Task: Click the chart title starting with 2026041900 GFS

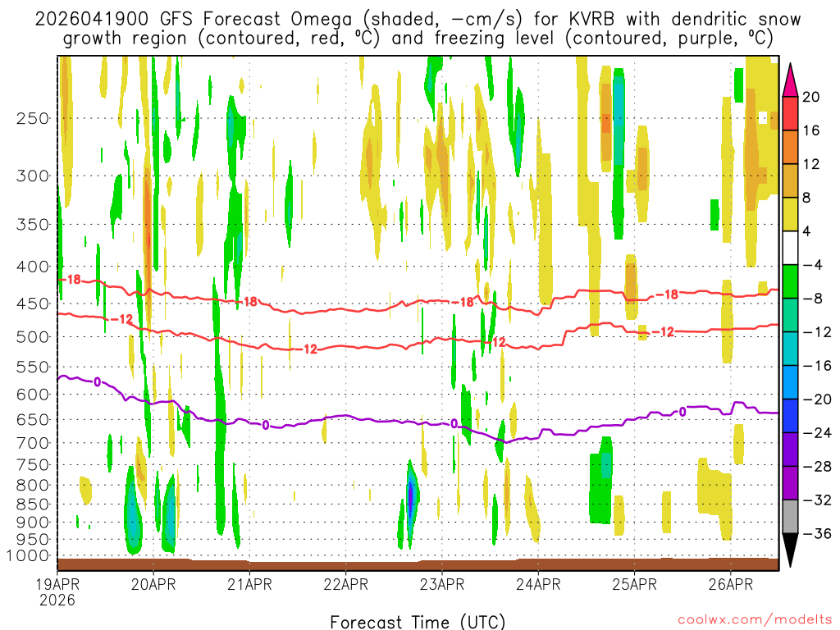Action: 418,29
